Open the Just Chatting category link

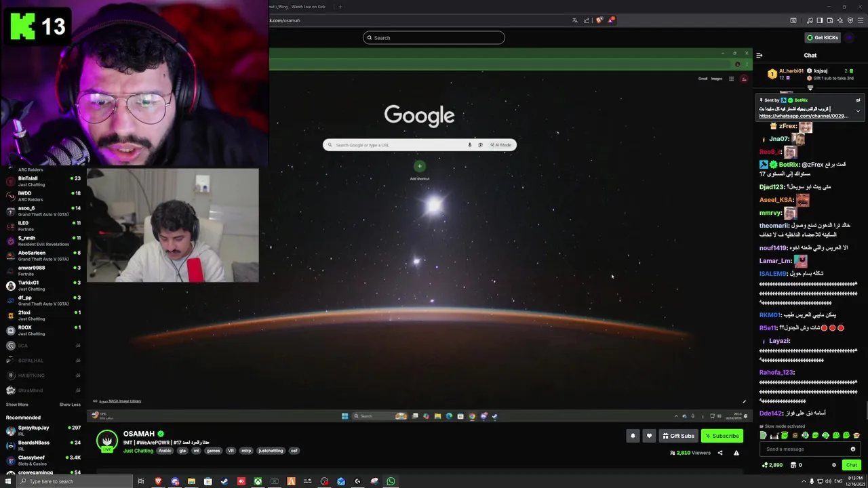point(138,451)
